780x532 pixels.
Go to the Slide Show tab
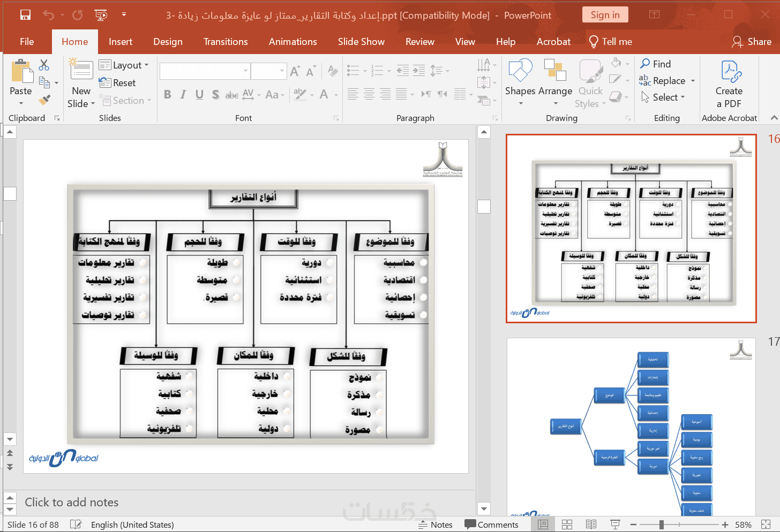pos(361,42)
